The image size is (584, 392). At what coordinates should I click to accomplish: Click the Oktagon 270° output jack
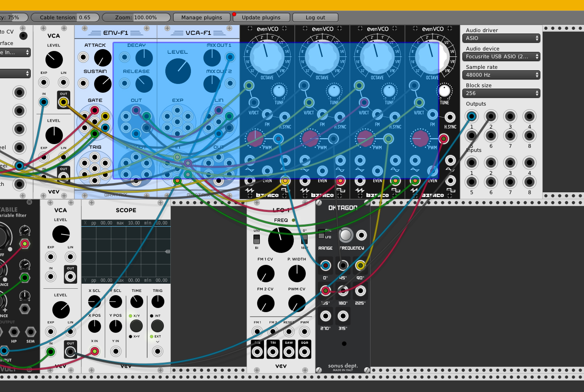tap(325, 316)
